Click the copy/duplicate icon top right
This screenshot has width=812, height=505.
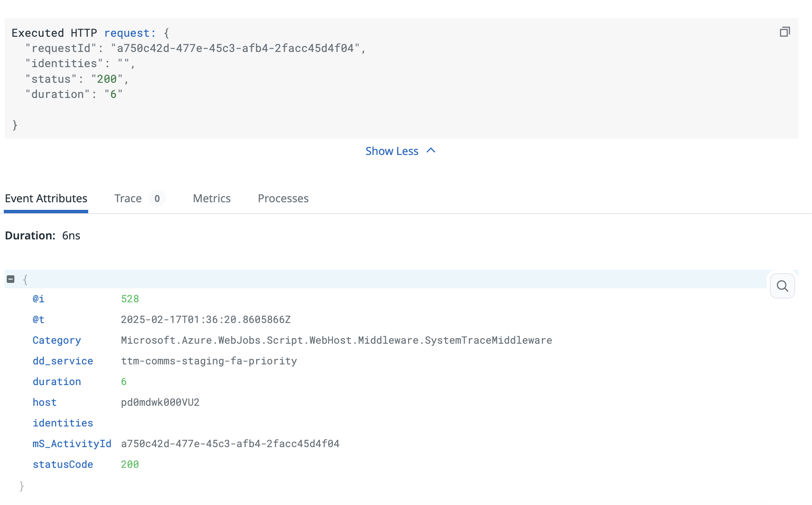pos(785,32)
